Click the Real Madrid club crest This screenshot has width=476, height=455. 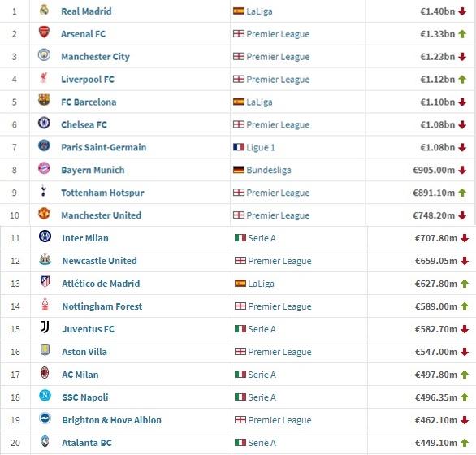pyautogui.click(x=44, y=10)
